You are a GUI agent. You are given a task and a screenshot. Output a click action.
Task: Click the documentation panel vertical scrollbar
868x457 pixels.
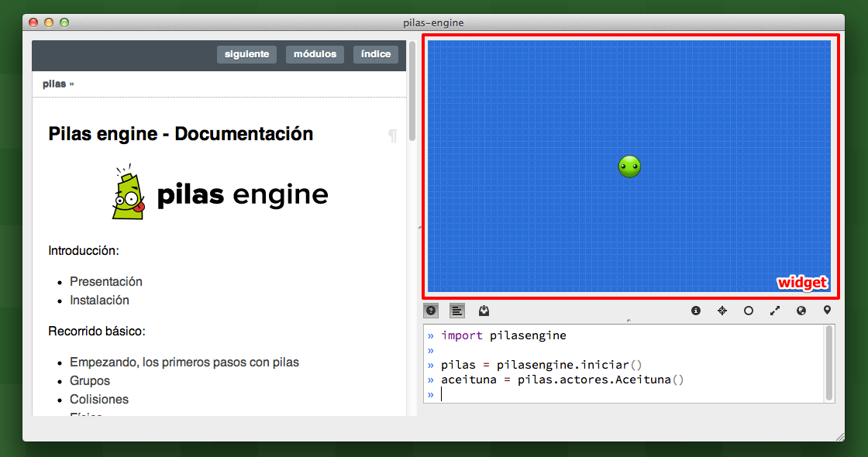[412, 92]
